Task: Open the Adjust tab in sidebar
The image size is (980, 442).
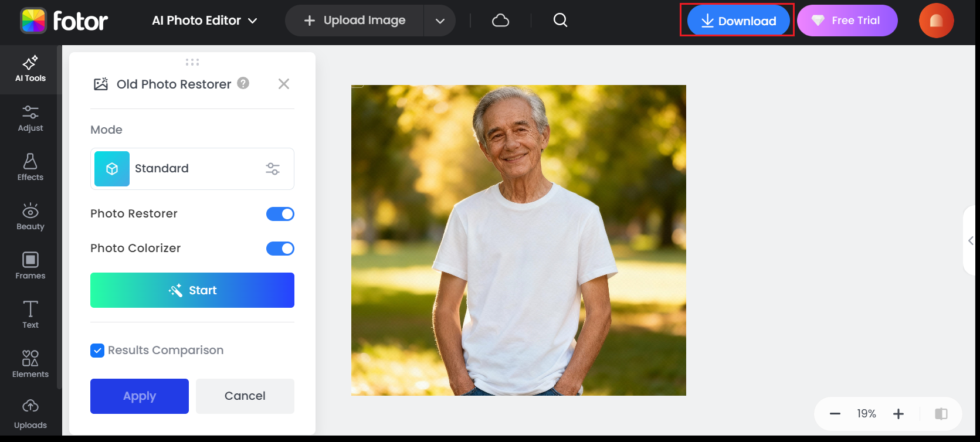Action: coord(30,118)
